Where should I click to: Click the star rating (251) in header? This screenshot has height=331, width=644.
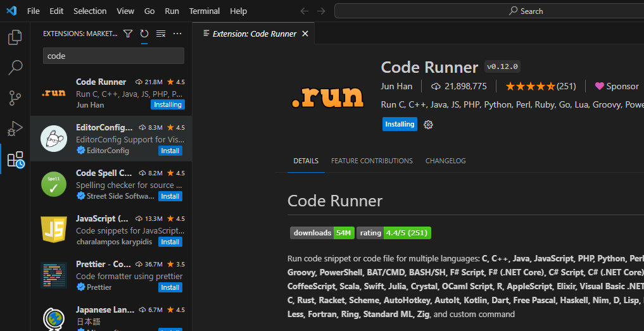[x=541, y=86]
